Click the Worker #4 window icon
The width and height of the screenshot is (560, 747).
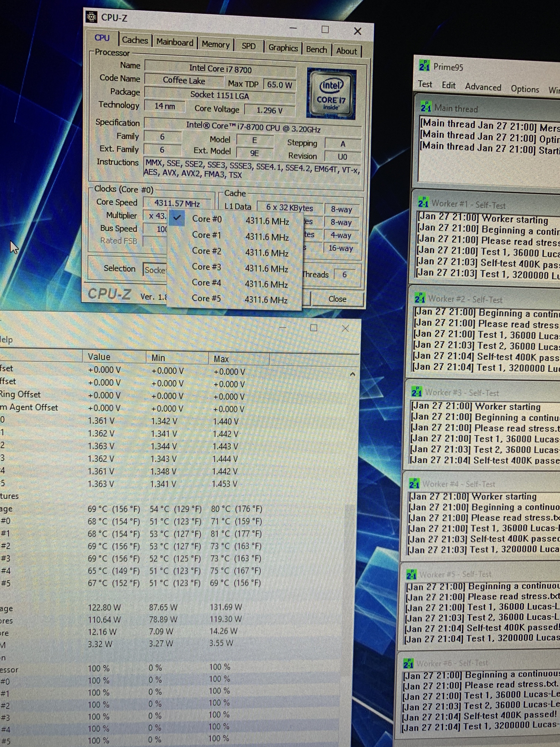(414, 483)
